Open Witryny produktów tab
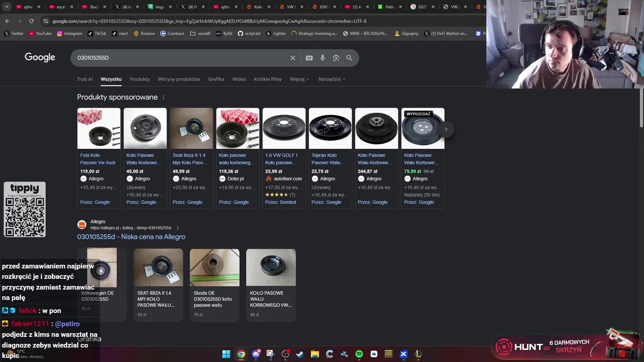Viewport: 644px width, 362px height. coord(179,79)
